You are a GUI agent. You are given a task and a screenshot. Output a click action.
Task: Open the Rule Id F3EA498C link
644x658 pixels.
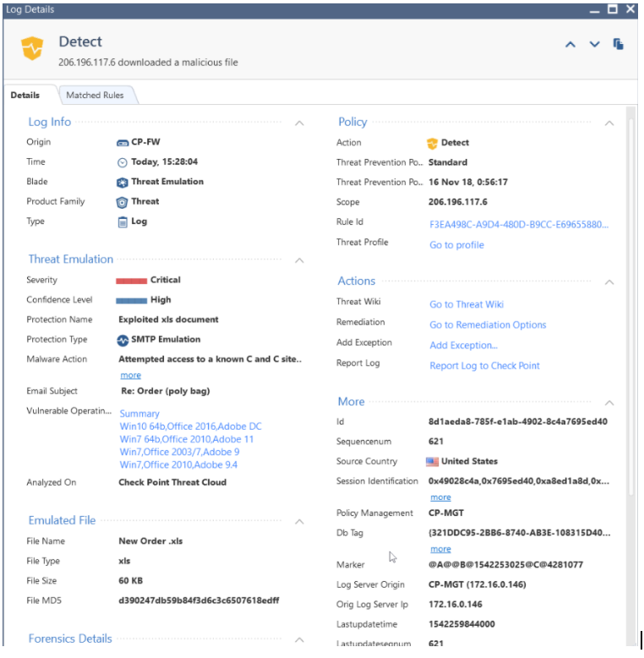(x=519, y=224)
